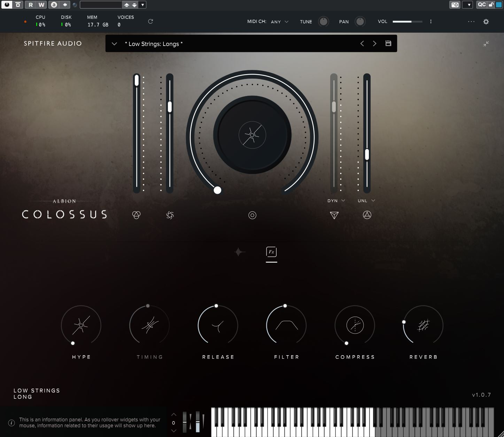Toggle the plugin bypass power button
The width and height of the screenshot is (504, 437).
point(7,5)
